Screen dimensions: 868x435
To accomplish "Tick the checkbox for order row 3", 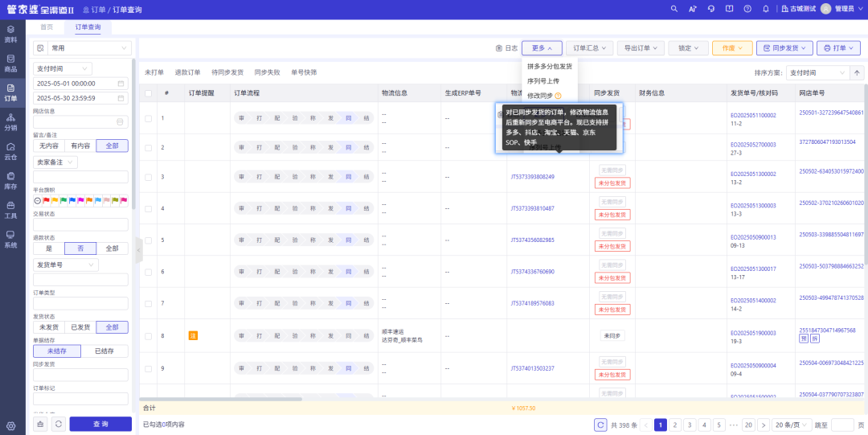I will click(x=148, y=177).
